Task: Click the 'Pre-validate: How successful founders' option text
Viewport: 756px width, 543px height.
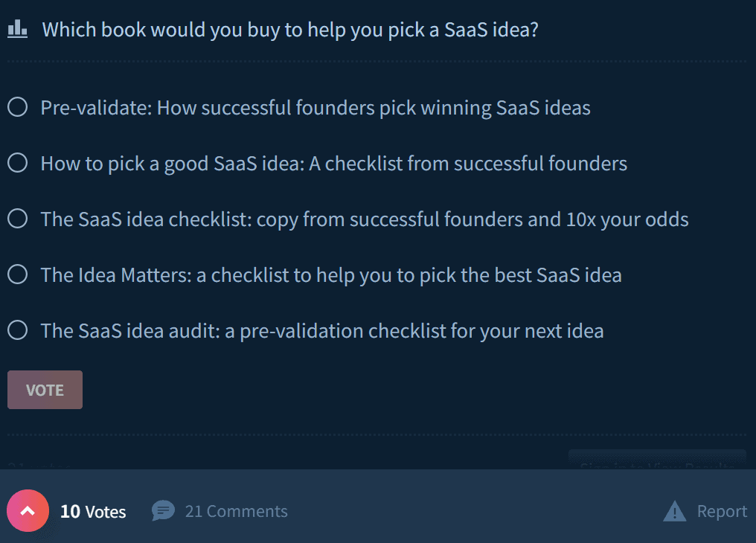Action: pos(315,107)
